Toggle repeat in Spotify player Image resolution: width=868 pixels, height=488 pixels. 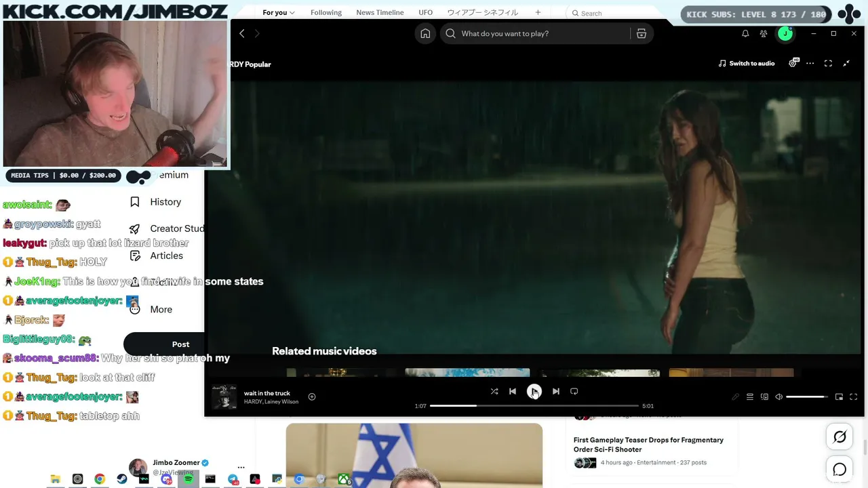(x=574, y=391)
